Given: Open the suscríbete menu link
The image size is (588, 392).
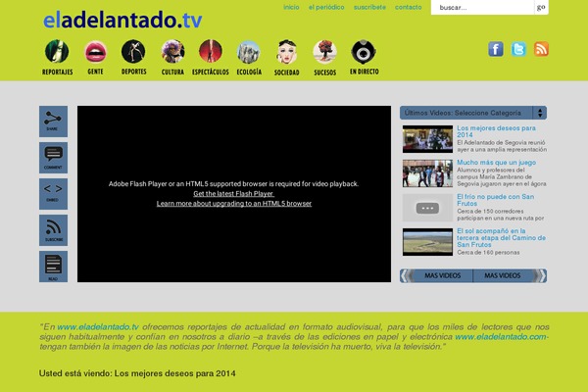Looking at the screenshot, I should click(x=369, y=7).
